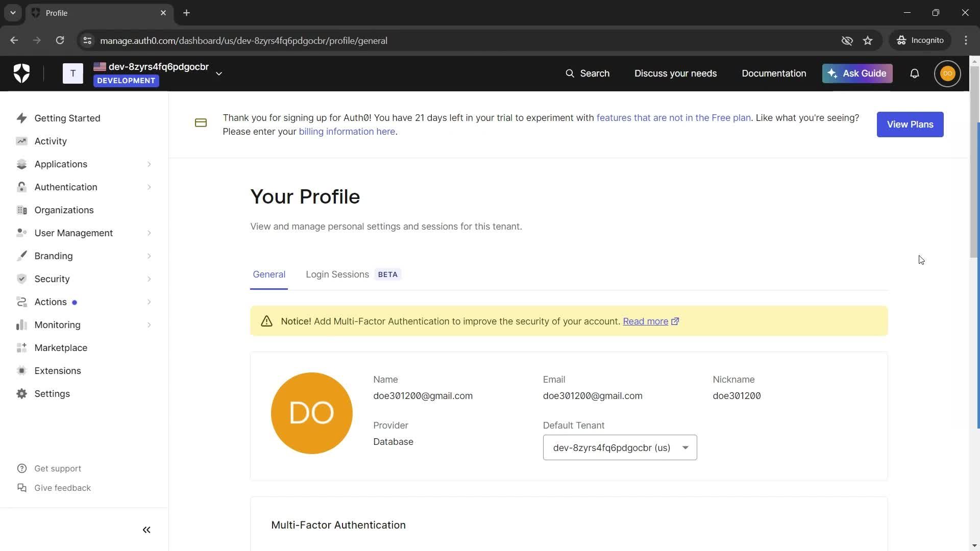Screen dimensions: 980x551
Task: Click the Incognito indicator
Action: point(920,41)
